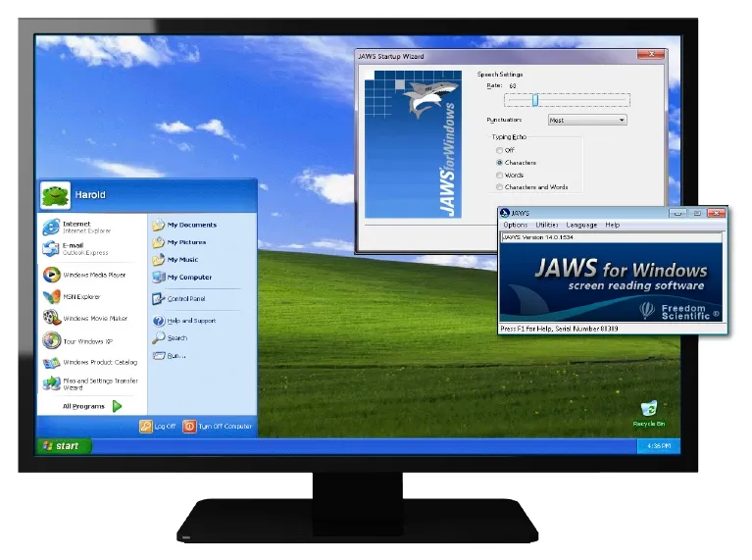Open Control Panel icon

coord(158,298)
